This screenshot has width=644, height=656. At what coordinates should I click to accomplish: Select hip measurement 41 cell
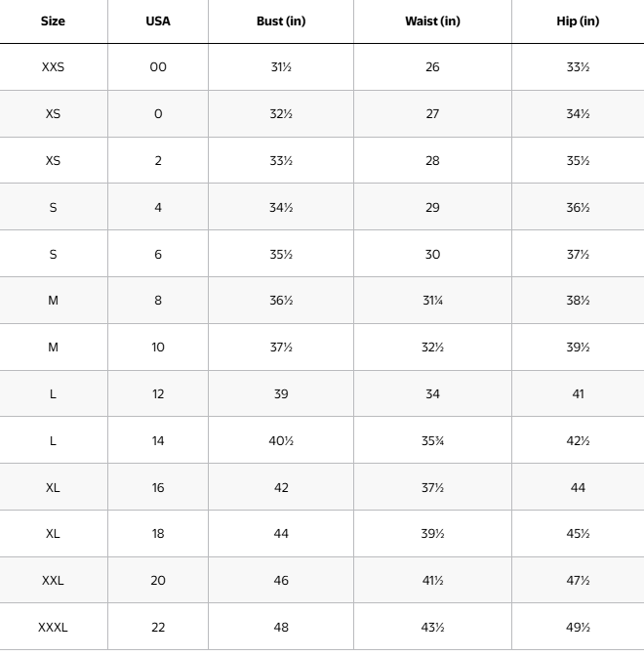pos(578,393)
